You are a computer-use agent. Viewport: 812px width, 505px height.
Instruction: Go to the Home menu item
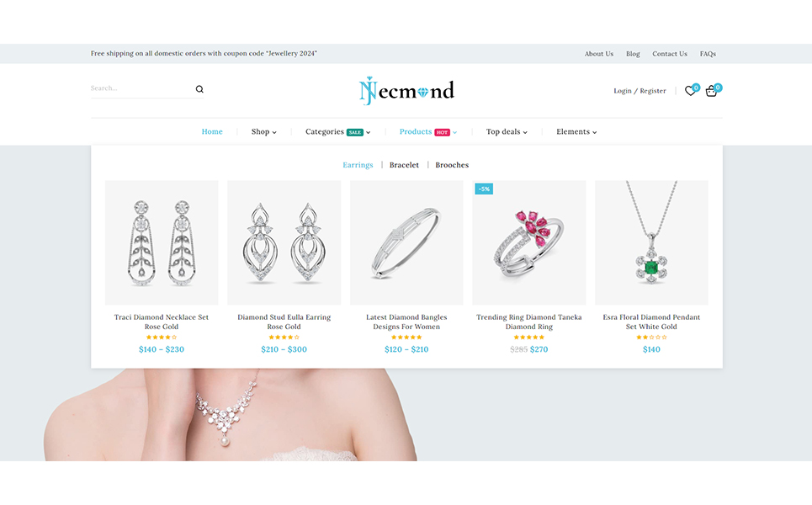pos(212,131)
